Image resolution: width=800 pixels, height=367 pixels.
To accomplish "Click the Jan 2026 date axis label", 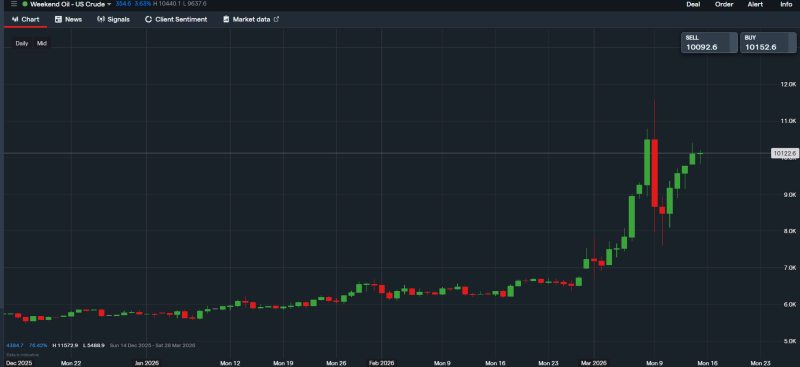I will tap(146, 363).
